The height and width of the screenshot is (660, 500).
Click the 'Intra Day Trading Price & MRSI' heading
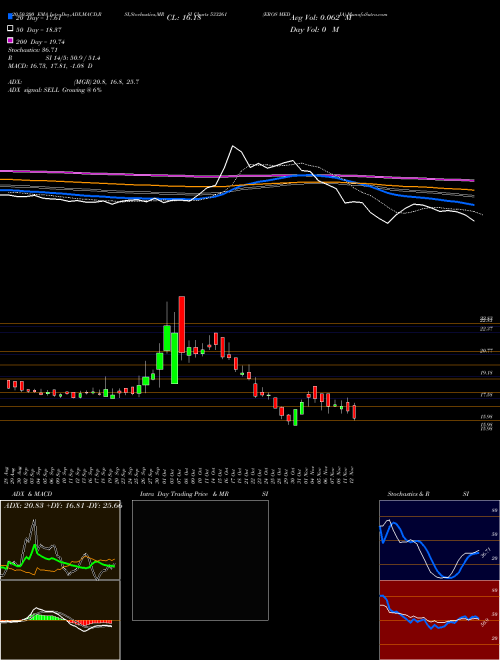click(x=204, y=494)
